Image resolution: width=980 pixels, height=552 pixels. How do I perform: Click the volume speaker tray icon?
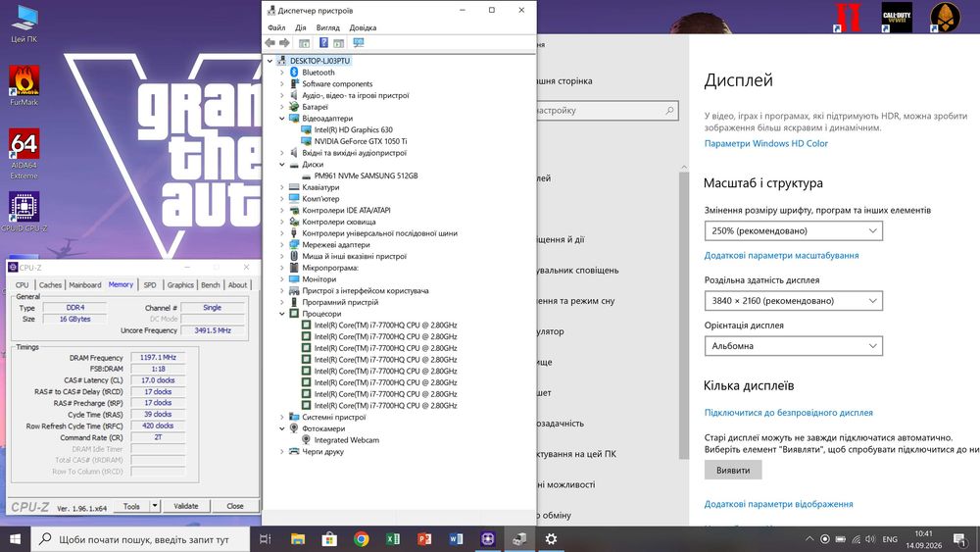[x=870, y=539]
